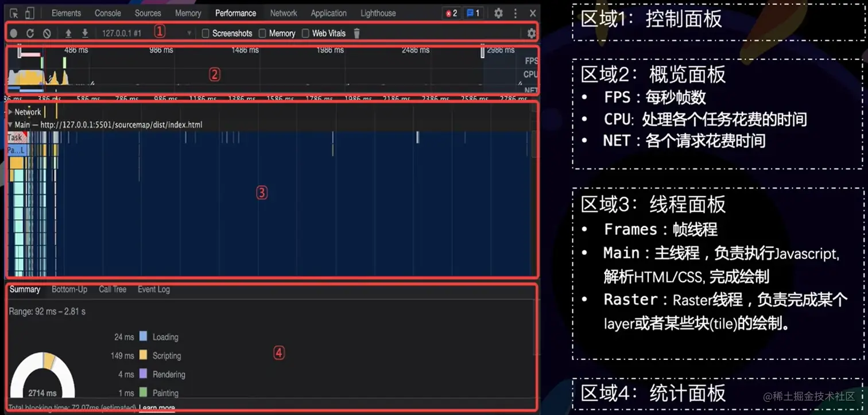
Task: Start recording with the Record button
Action: pos(14,33)
